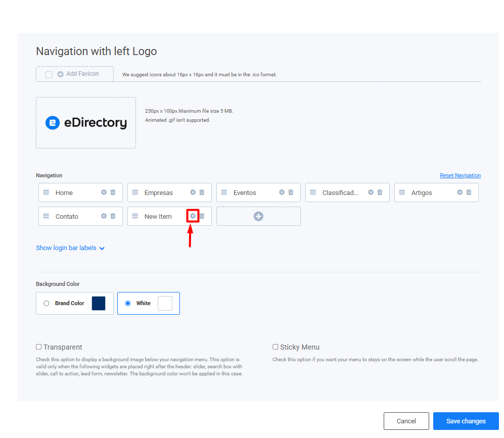Image resolution: width=504 pixels, height=438 pixels.
Task: Open settings gear for New Item
Action: click(x=193, y=216)
